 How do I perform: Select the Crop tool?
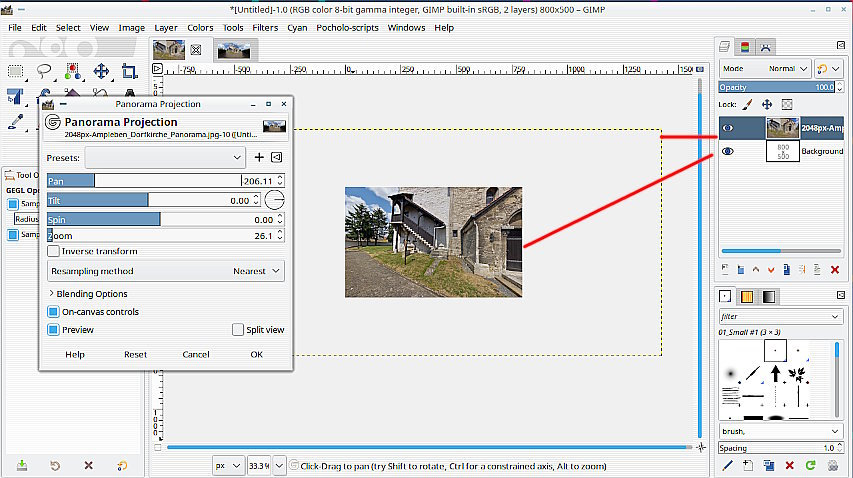point(129,71)
